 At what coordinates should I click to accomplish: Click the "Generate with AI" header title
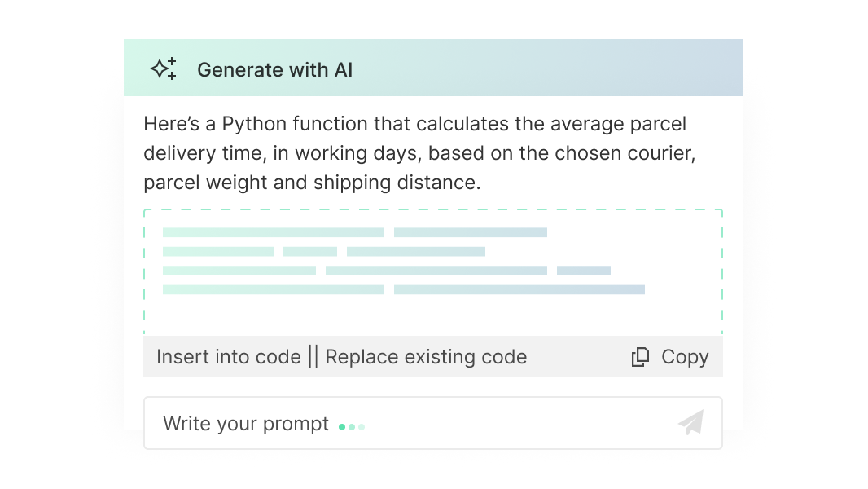tap(275, 70)
